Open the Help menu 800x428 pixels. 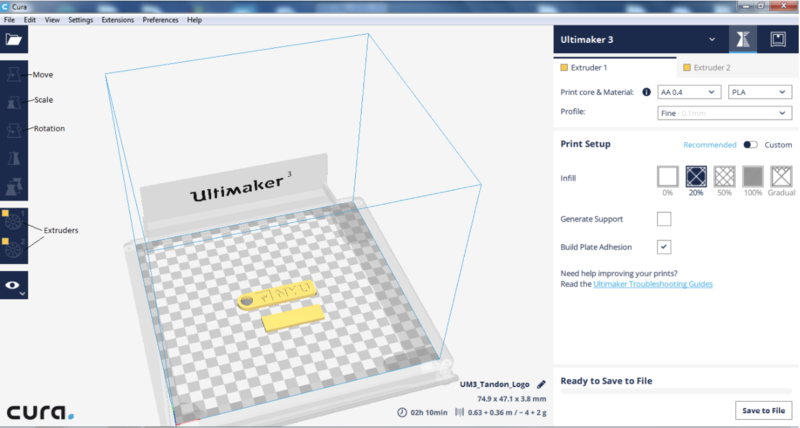tap(194, 20)
